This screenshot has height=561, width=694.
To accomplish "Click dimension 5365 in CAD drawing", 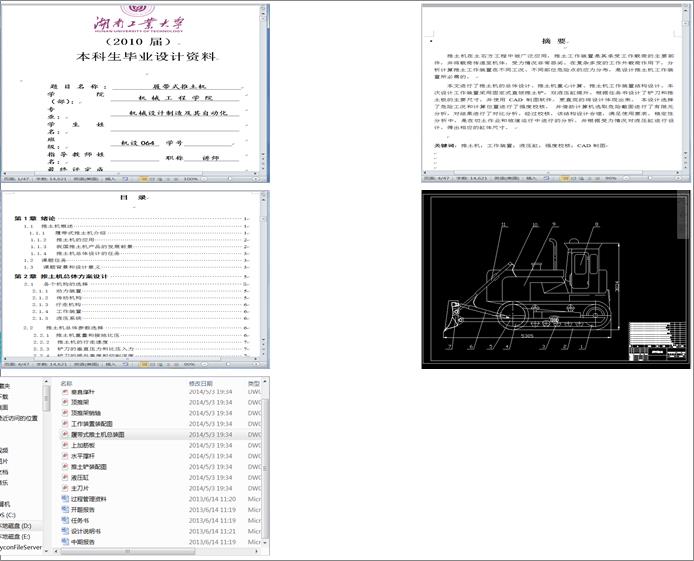I will click(527, 336).
